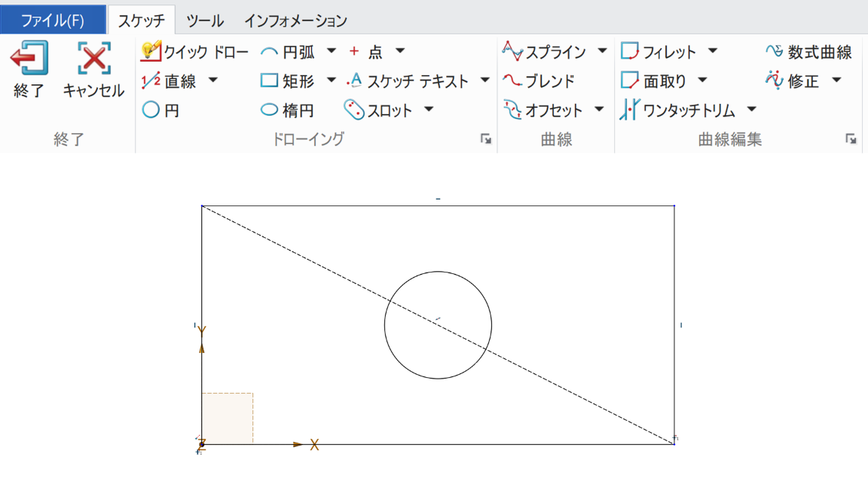Open the ドローイング group dialog launcher

pyautogui.click(x=487, y=139)
